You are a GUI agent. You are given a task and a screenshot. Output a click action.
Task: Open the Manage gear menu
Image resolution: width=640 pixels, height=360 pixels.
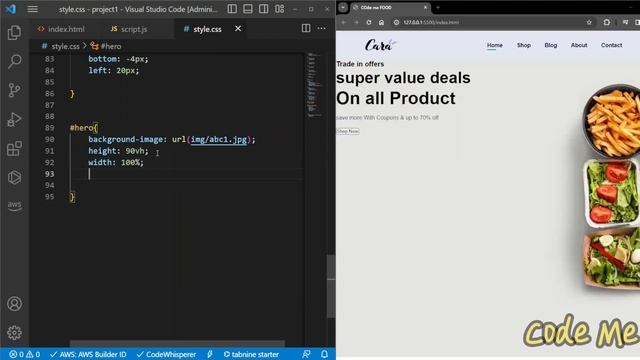click(14, 333)
